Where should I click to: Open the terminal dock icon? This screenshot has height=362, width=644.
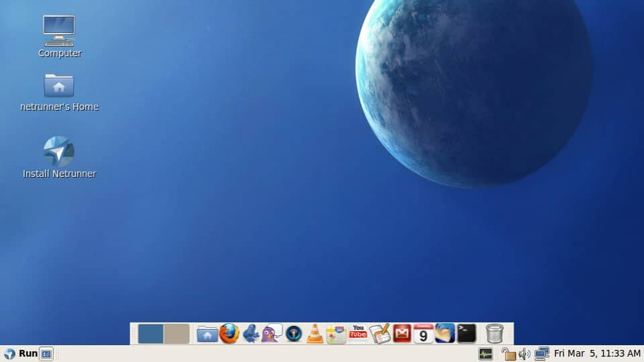click(467, 333)
